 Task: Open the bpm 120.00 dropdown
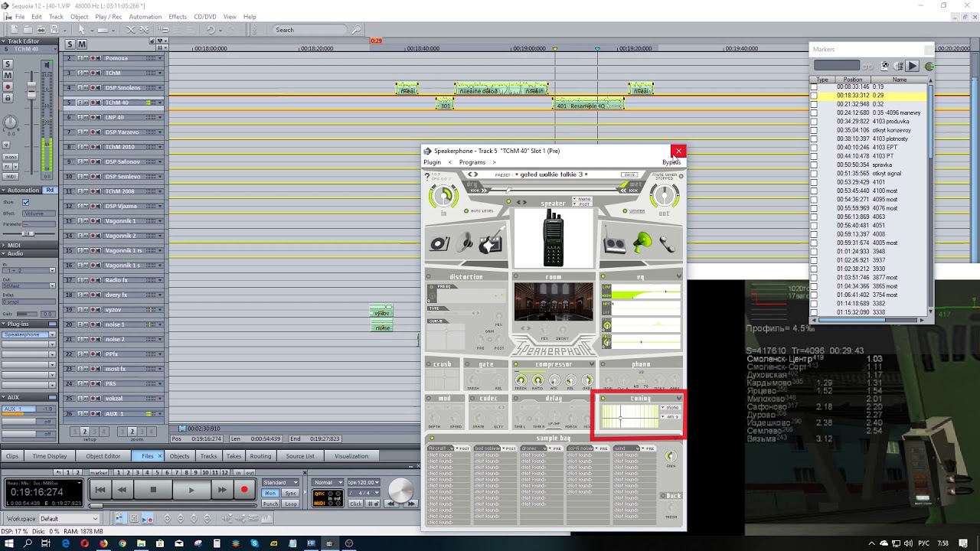pos(364,482)
